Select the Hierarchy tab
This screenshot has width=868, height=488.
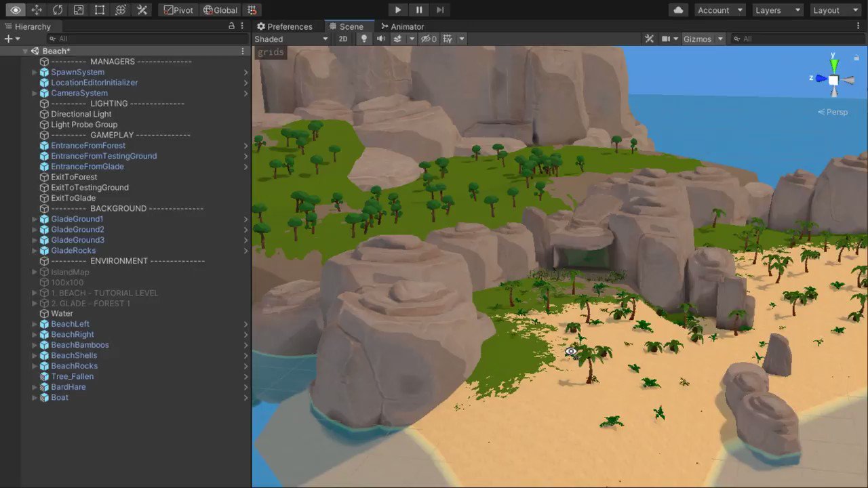point(27,26)
